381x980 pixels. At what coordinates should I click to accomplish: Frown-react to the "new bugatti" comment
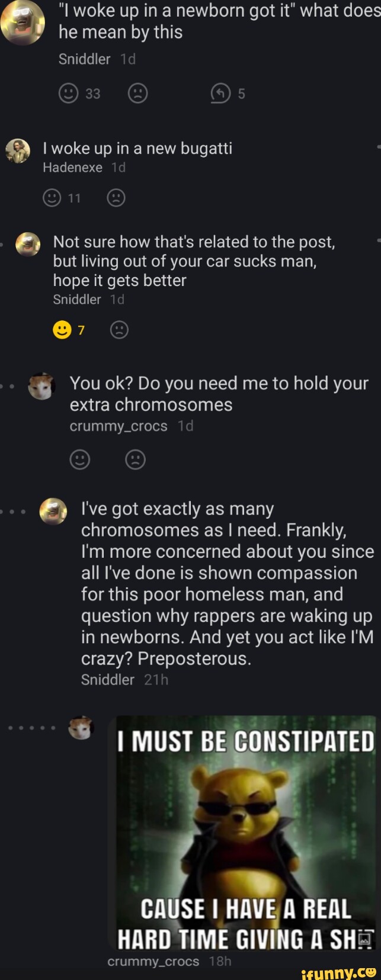116,198
